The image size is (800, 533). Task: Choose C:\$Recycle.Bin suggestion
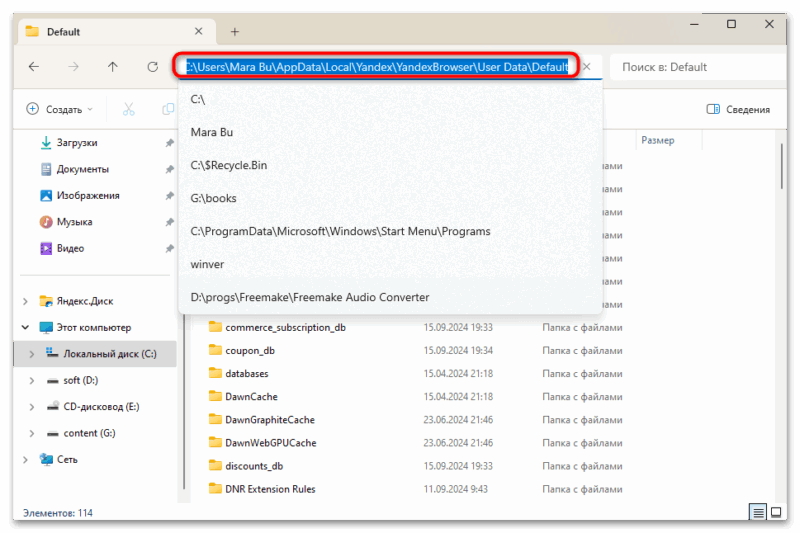(390, 165)
